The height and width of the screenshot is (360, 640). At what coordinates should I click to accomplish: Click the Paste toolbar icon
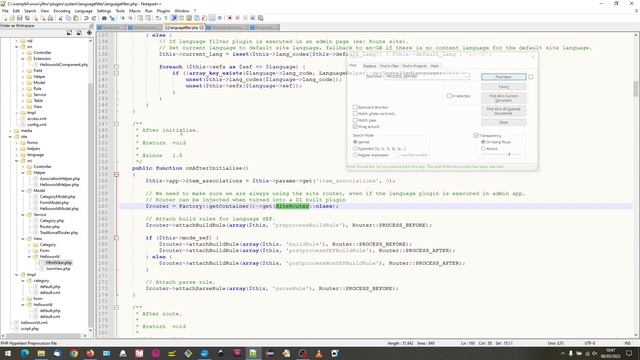coord(76,18)
